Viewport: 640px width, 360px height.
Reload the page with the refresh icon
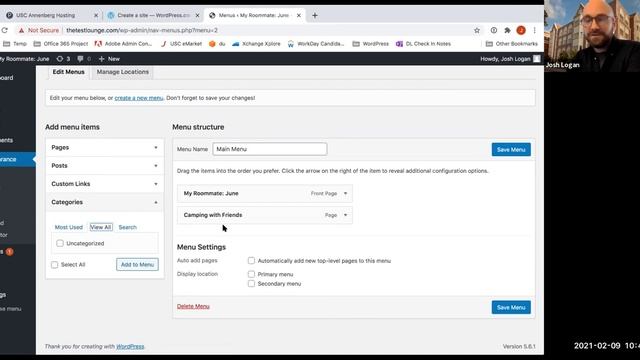[x=4, y=30]
